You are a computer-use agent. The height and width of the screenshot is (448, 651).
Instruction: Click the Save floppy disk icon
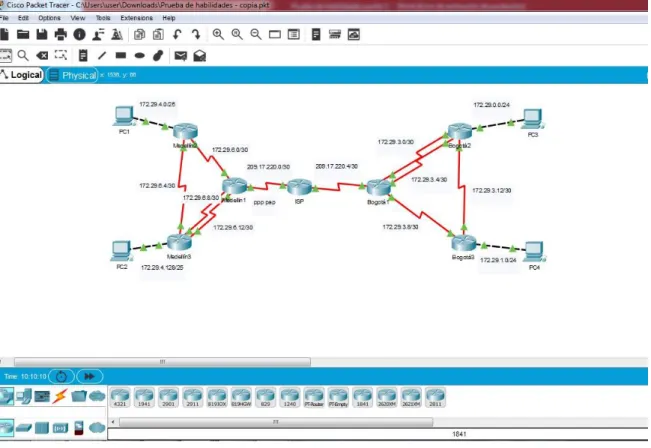42,34
